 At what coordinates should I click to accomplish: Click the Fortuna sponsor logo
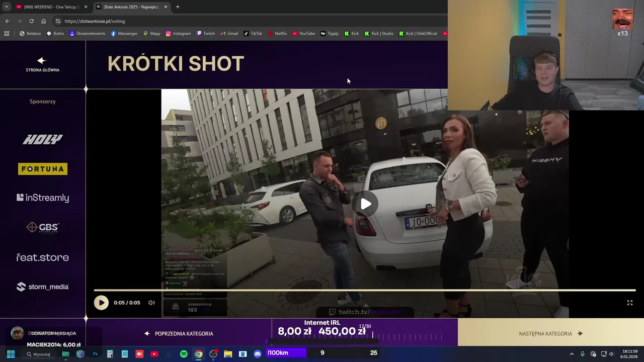[43, 169]
